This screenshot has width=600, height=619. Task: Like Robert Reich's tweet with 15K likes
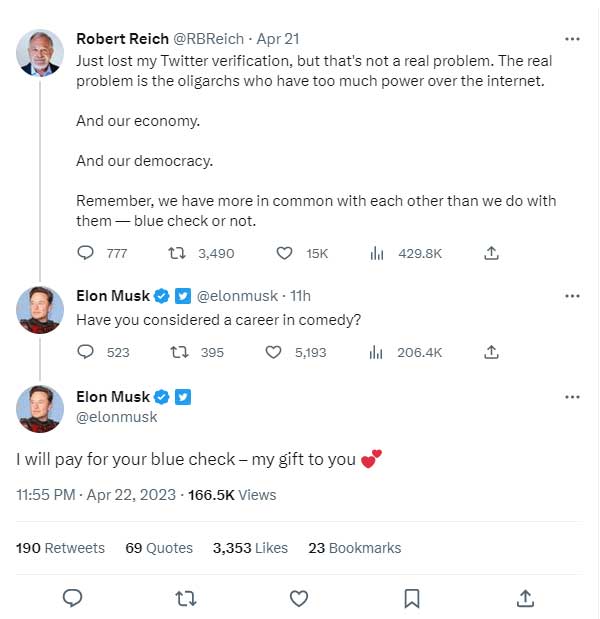(284, 253)
